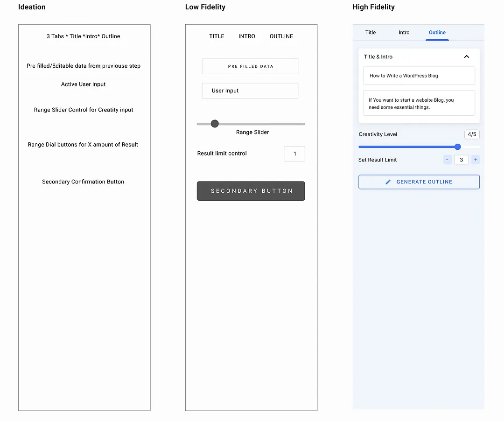Collapse the Title & Intro section chevron
The height and width of the screenshot is (421, 504).
pyautogui.click(x=466, y=56)
